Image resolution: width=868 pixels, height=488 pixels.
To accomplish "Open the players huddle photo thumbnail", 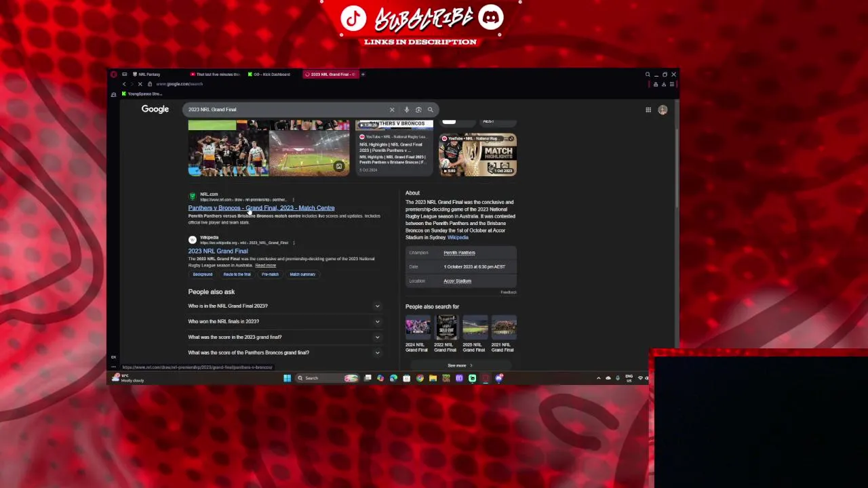I will [228, 154].
